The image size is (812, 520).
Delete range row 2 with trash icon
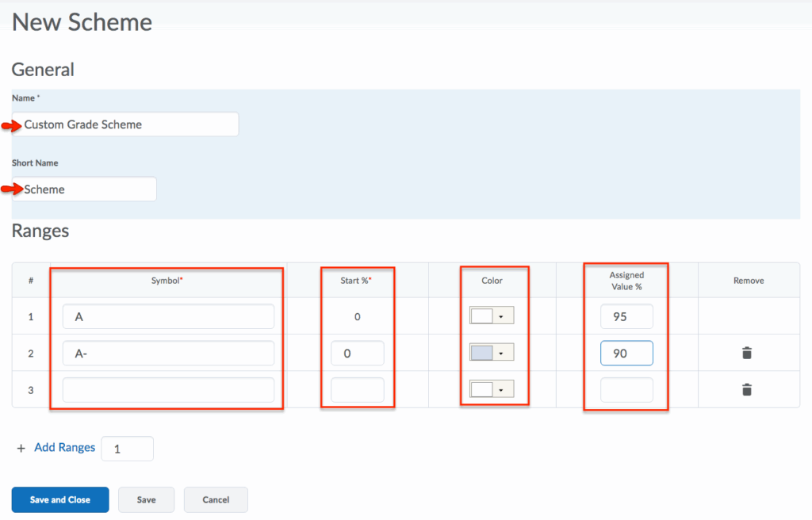pos(746,354)
